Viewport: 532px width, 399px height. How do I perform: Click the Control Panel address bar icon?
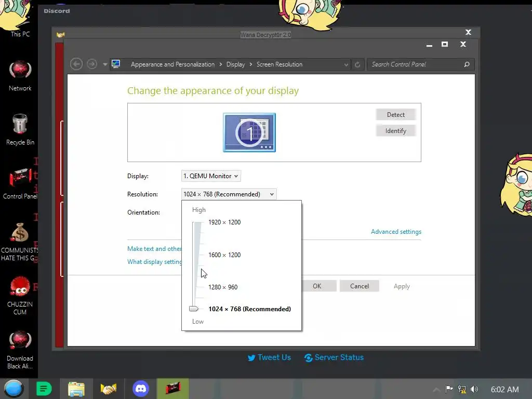(116, 64)
